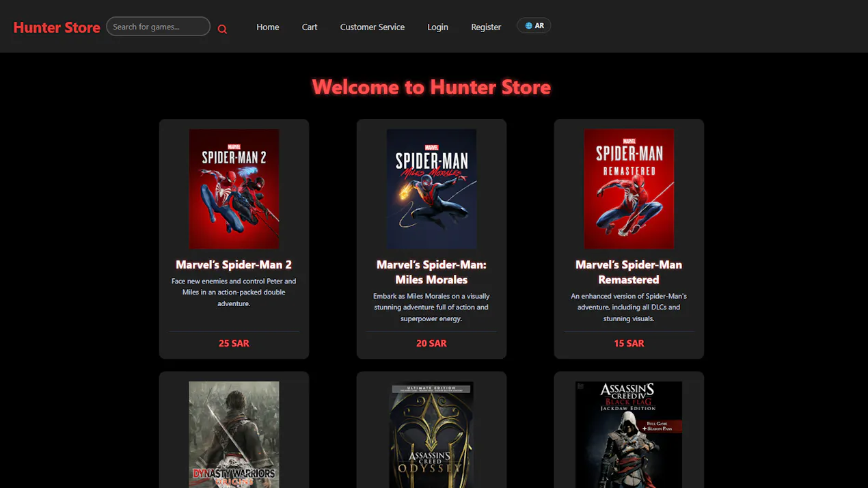This screenshot has height=488, width=868.
Task: Open the Register page
Action: click(486, 27)
